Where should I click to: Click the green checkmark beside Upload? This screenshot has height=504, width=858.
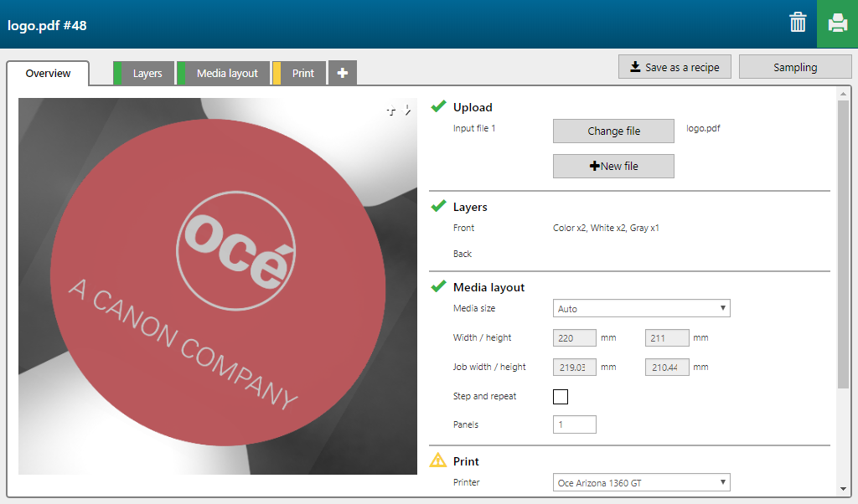pyautogui.click(x=438, y=106)
